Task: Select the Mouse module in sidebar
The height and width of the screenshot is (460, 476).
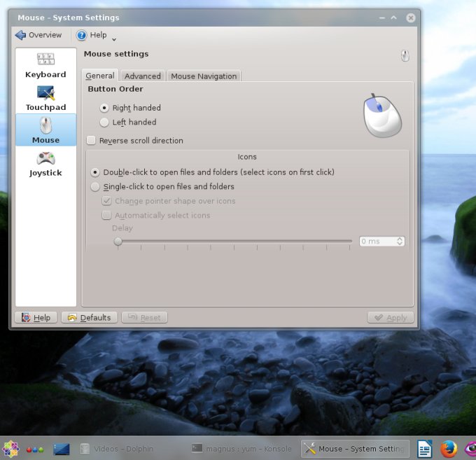Action: [x=45, y=130]
